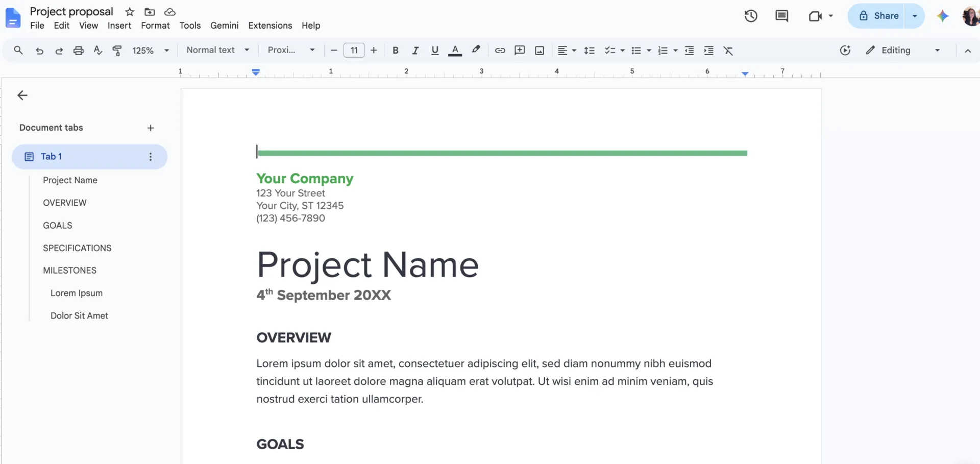Decrease indent
The height and width of the screenshot is (464, 980).
point(689,50)
